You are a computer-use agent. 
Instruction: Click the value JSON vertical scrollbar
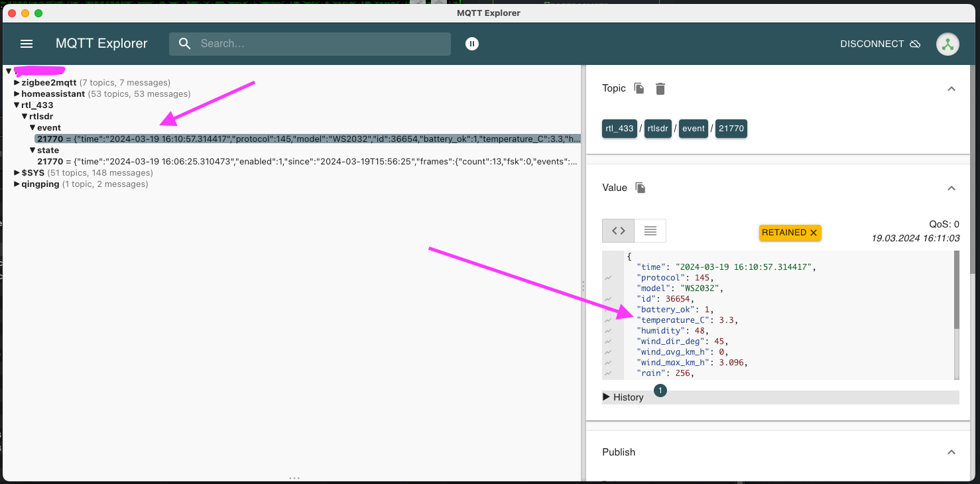956,290
